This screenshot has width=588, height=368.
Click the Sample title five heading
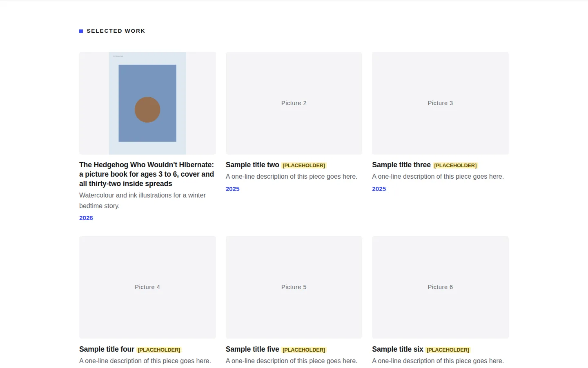[252, 349]
